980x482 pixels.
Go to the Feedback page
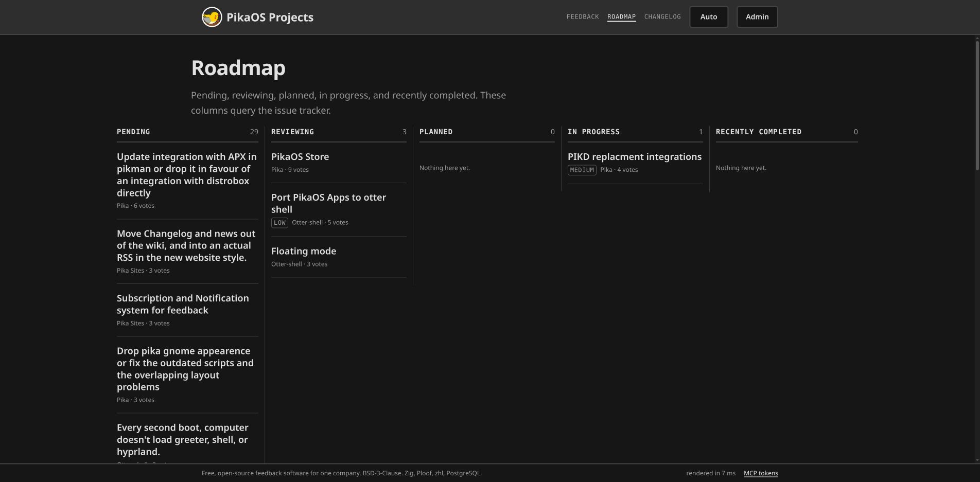pyautogui.click(x=583, y=17)
